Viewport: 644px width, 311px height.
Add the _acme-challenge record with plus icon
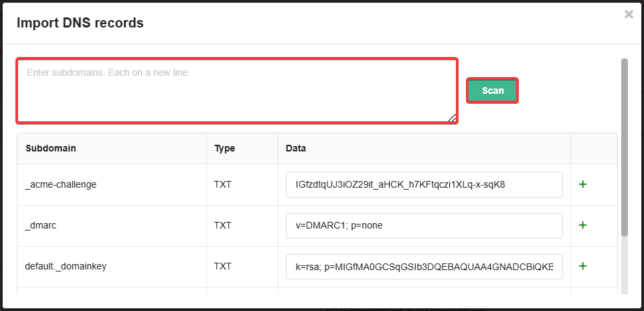click(x=582, y=184)
